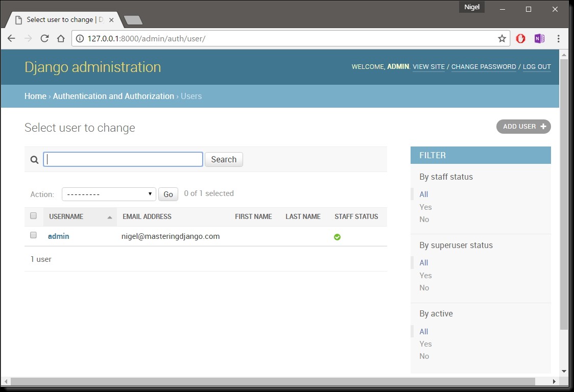
Task: Click the browser reload icon
Action: [x=44, y=39]
